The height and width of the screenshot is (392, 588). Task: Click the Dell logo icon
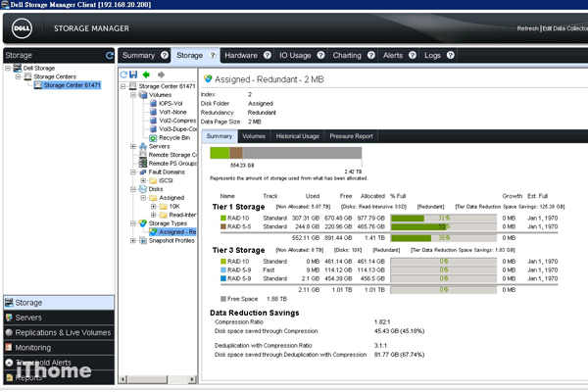[22, 28]
